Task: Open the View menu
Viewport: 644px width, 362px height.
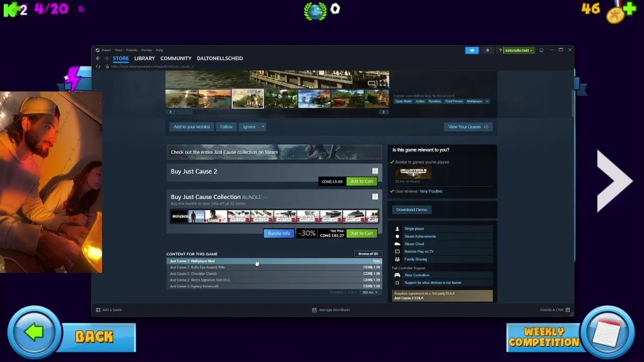Action: point(118,50)
